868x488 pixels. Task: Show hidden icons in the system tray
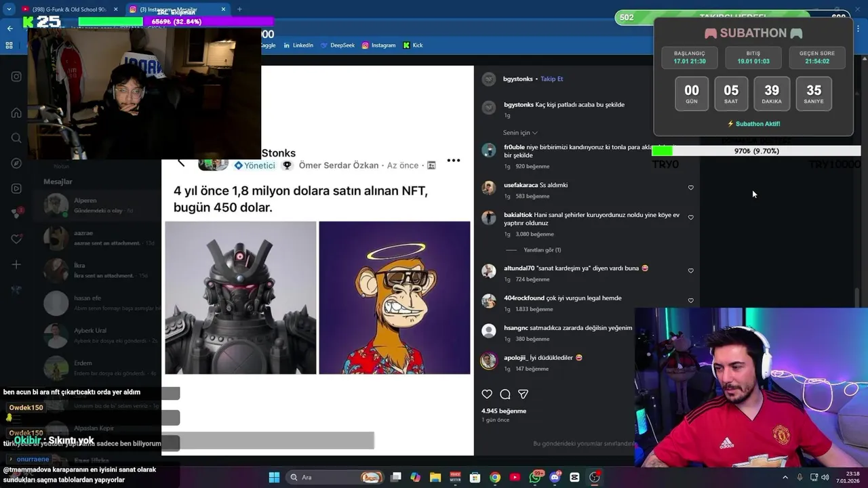(x=785, y=477)
